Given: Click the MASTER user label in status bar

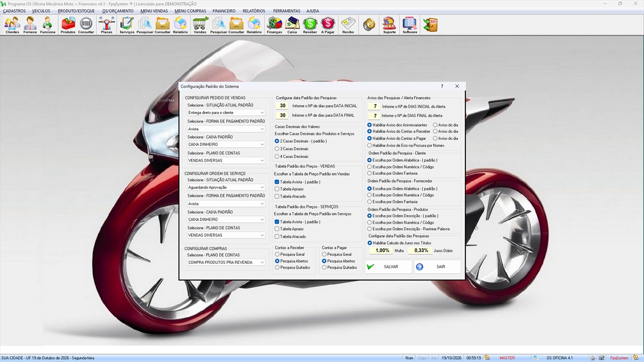Looking at the screenshot, I should [507, 358].
